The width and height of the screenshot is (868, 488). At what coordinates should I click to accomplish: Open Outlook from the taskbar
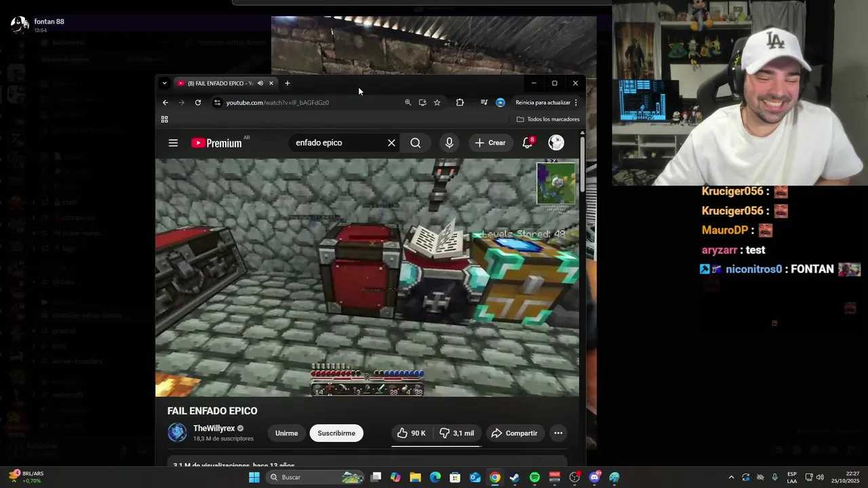475,477
